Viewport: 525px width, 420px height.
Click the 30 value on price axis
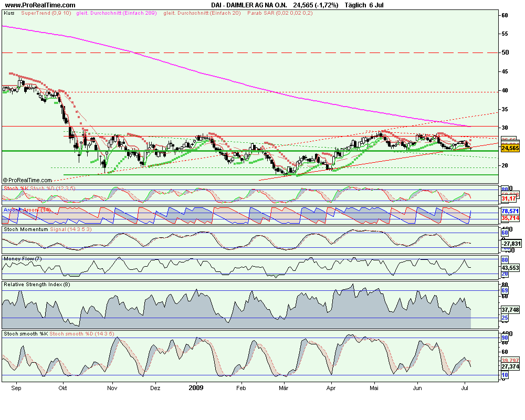(505, 128)
